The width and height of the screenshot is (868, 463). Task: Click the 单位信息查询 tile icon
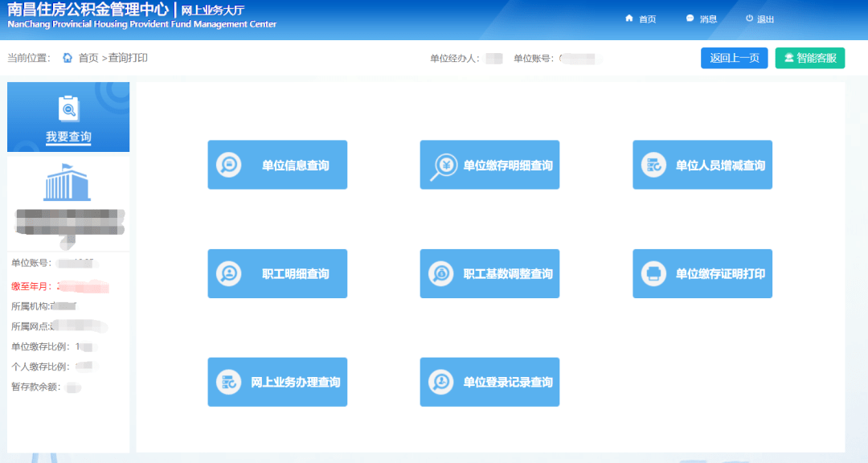pyautogui.click(x=229, y=165)
